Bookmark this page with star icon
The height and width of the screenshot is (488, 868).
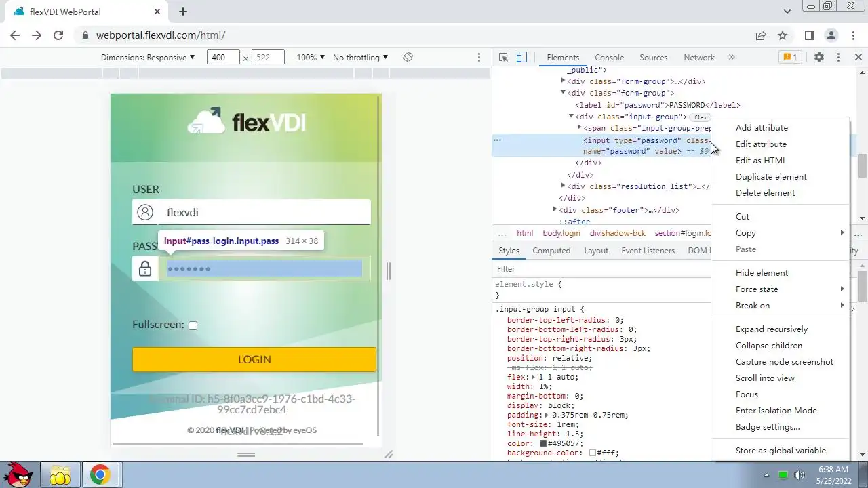(x=783, y=35)
